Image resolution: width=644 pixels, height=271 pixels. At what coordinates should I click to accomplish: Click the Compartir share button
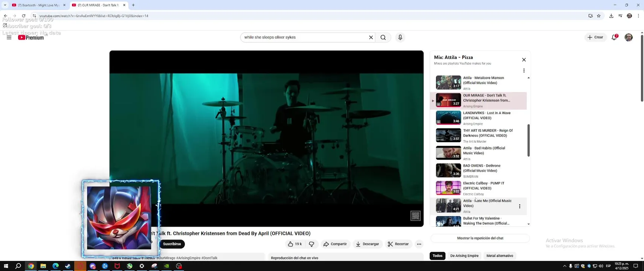tap(335, 244)
